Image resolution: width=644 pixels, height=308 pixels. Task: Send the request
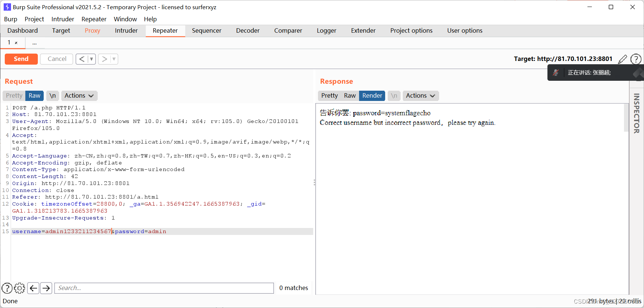coord(21,59)
